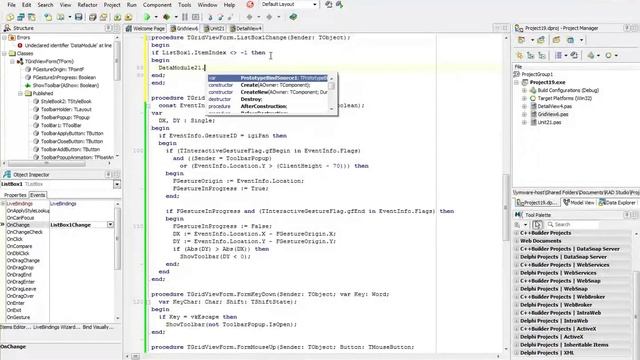Click the Tool Palette header icon

point(518,215)
